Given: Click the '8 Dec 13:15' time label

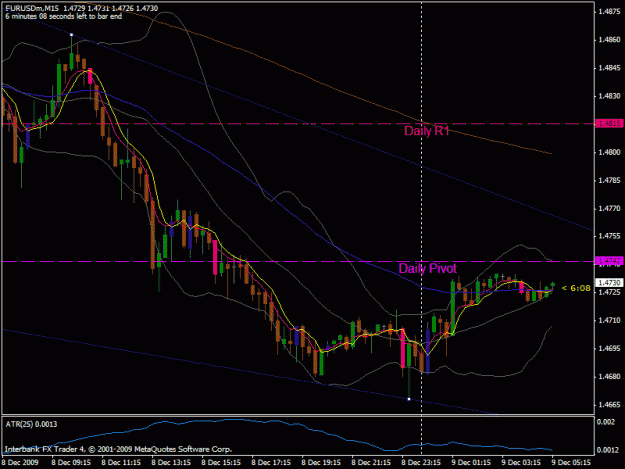Looking at the screenshot, I should [171, 463].
